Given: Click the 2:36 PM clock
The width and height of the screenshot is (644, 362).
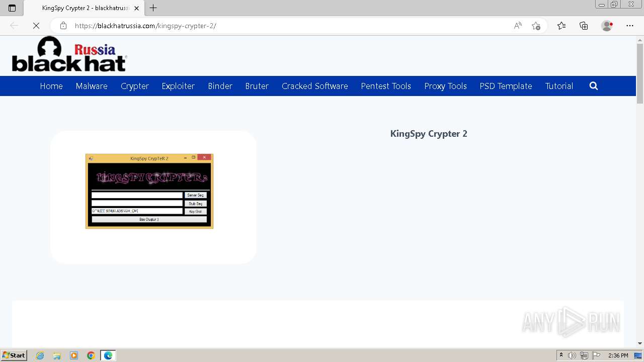Looking at the screenshot, I should (618, 355).
